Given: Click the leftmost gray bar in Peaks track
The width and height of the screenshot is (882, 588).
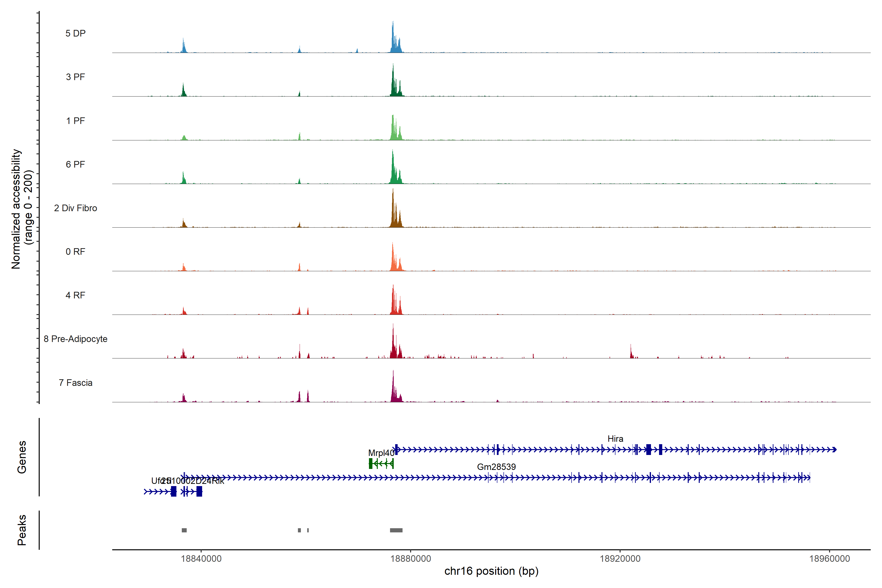Looking at the screenshot, I should tap(184, 530).
